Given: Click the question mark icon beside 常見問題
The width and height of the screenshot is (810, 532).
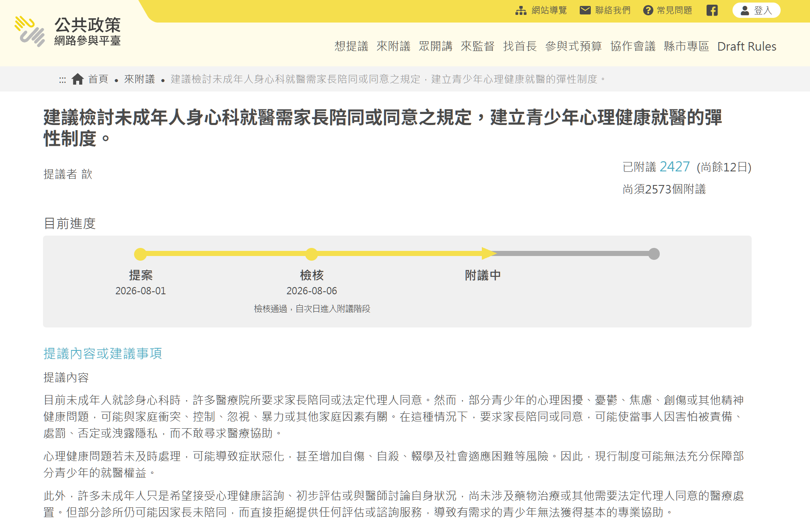Looking at the screenshot, I should pos(648,10).
